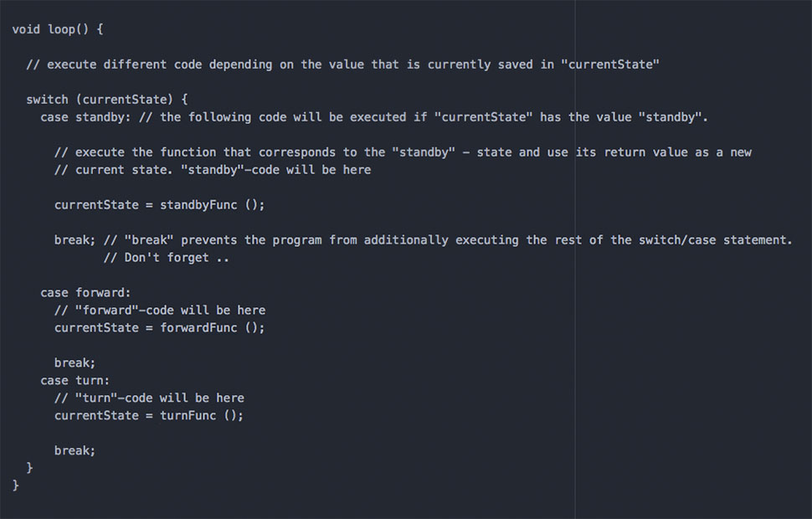Viewport: 812px width, 519px height.
Task: Click the break; after forwardFunc
Action: tap(75, 363)
